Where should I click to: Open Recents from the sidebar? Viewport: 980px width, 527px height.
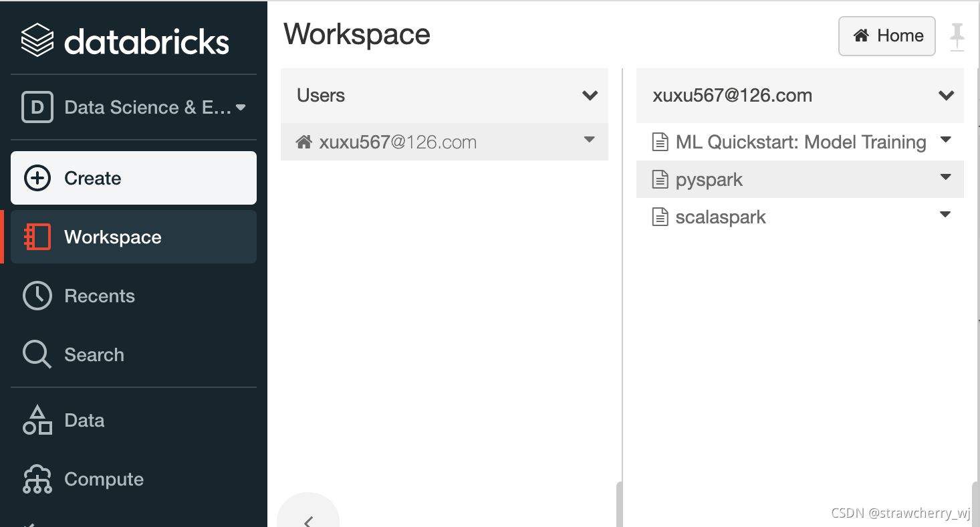point(100,296)
